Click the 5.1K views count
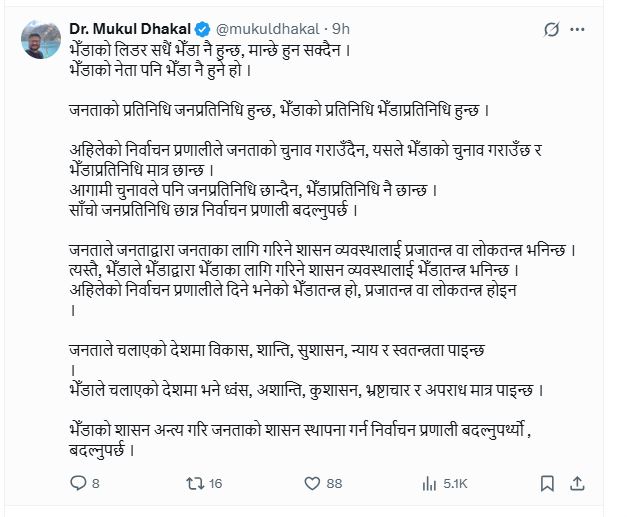This screenshot has width=627, height=517. click(456, 485)
